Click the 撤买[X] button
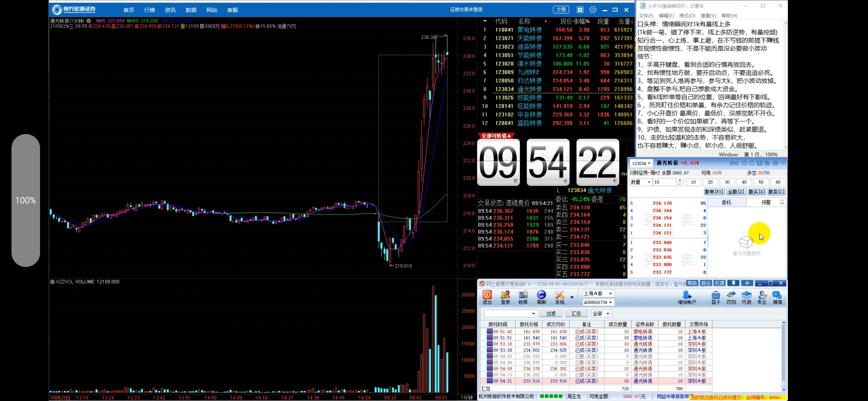 pos(757,192)
